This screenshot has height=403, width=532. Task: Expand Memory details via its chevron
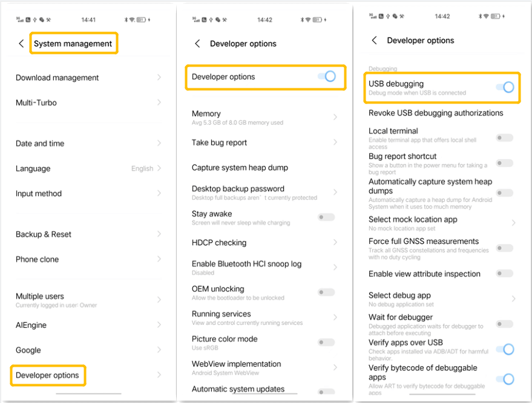click(335, 117)
